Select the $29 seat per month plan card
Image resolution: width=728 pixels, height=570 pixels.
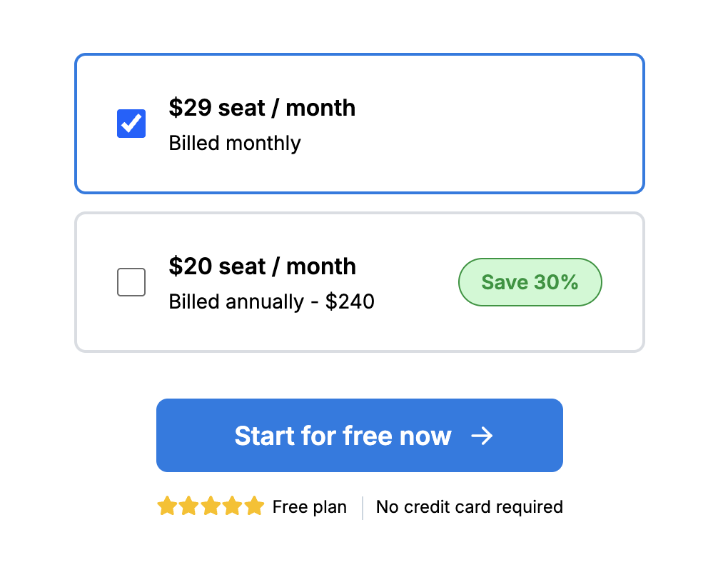click(360, 123)
